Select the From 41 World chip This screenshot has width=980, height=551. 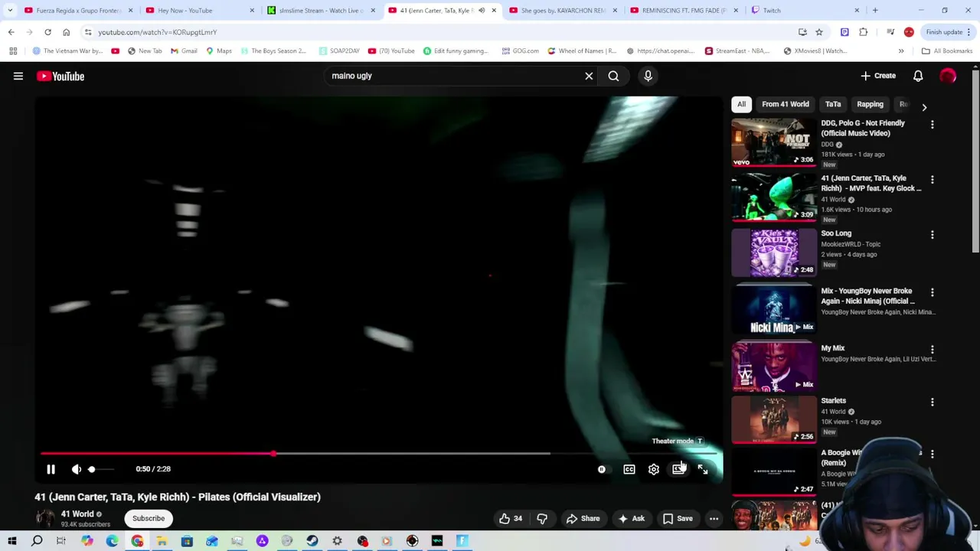(785, 104)
